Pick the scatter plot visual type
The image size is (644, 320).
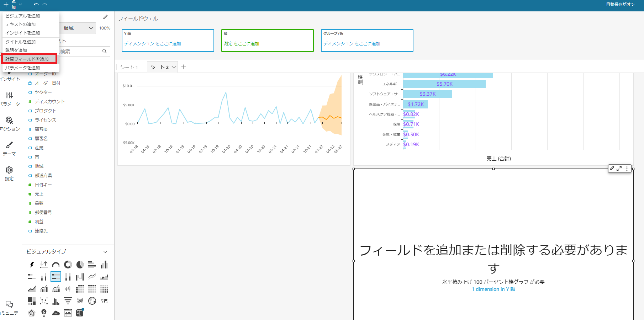[x=44, y=301]
